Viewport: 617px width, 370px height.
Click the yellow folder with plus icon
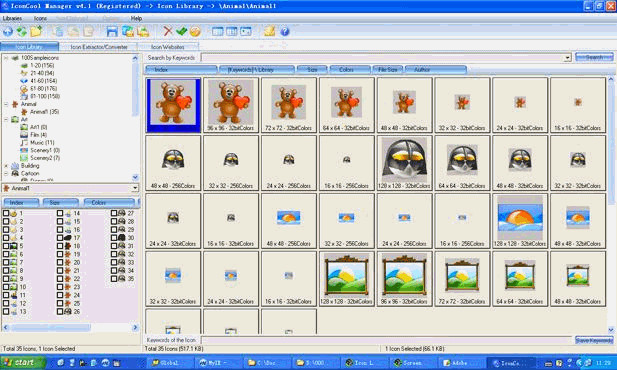pos(36,31)
